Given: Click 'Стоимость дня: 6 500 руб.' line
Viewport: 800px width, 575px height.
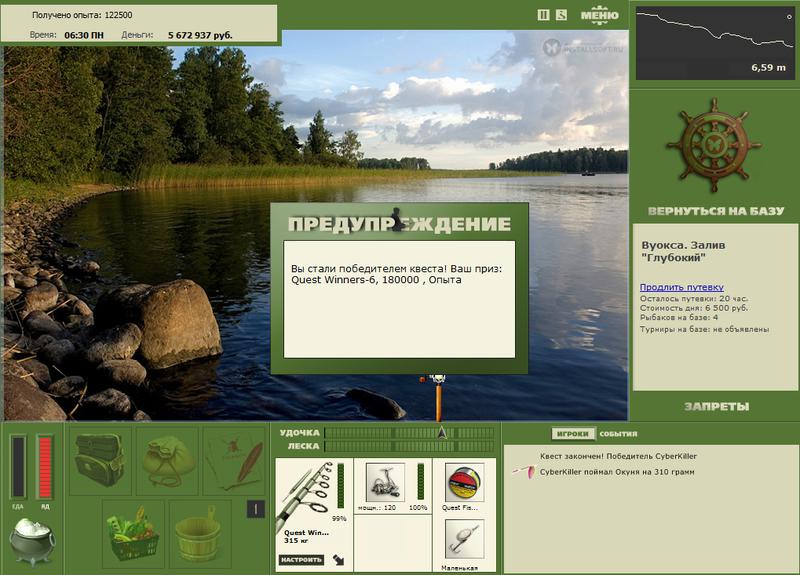Looking at the screenshot, I should 694,308.
